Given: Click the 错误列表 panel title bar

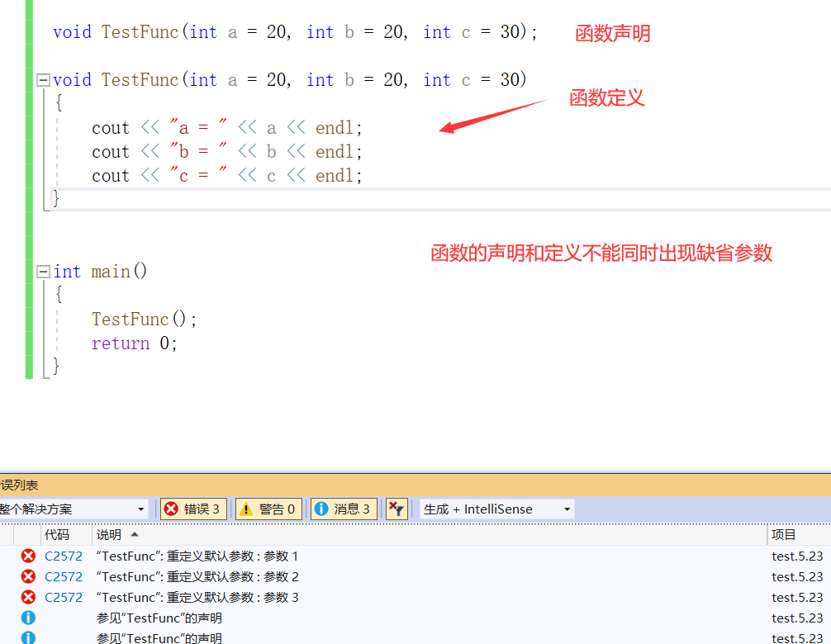Looking at the screenshot, I should point(415,485).
